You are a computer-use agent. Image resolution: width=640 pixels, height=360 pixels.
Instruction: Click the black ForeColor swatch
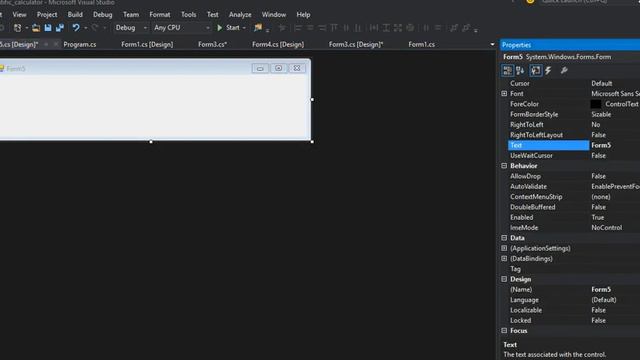pos(596,104)
